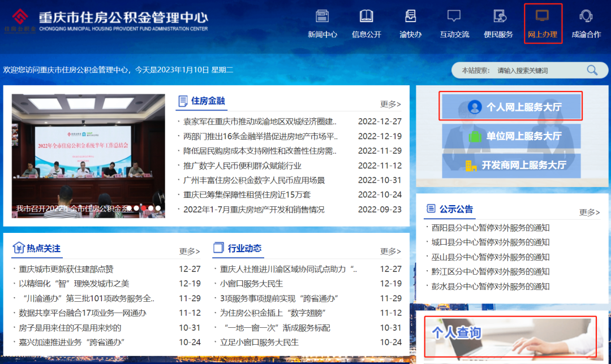Open notice 彭水县分中心暂停对外服务的通知
Viewport: 611px width, 364px height.
pyautogui.click(x=490, y=287)
